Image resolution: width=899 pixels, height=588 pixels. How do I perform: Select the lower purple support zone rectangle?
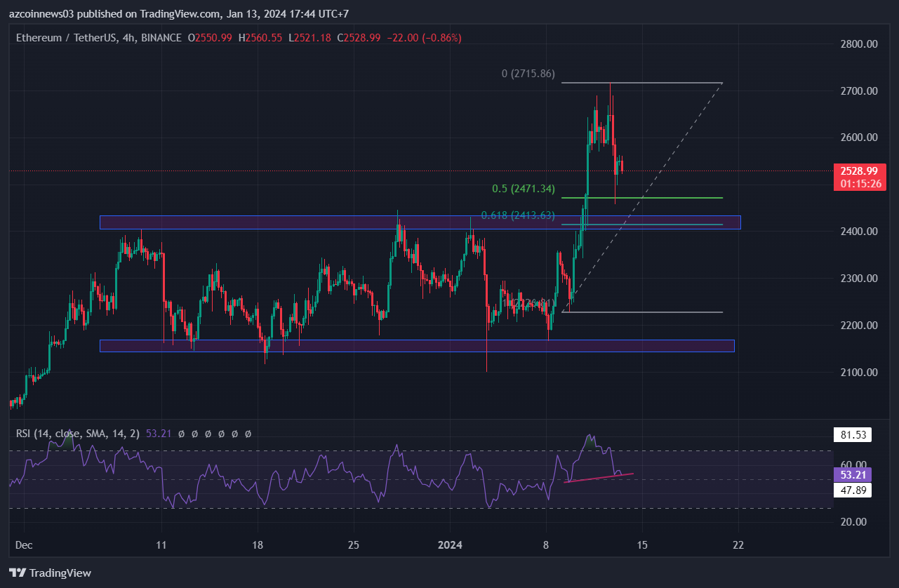pyautogui.click(x=417, y=346)
